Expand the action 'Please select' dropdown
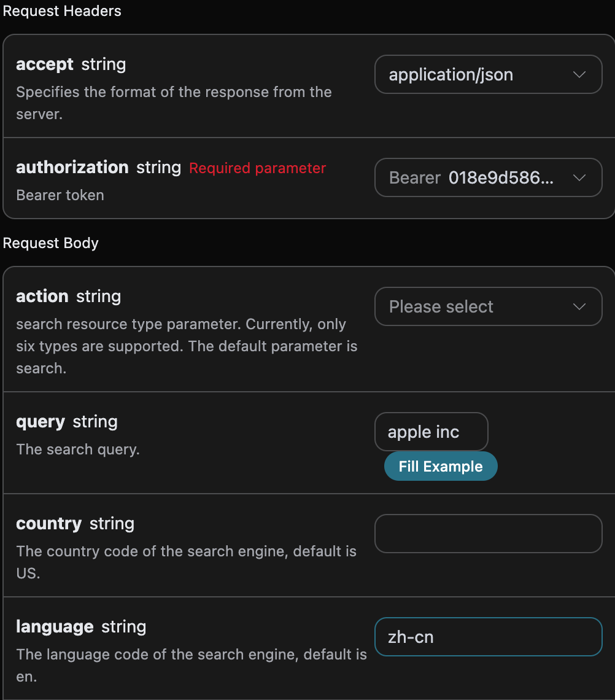This screenshot has height=700, width=615. pos(488,306)
